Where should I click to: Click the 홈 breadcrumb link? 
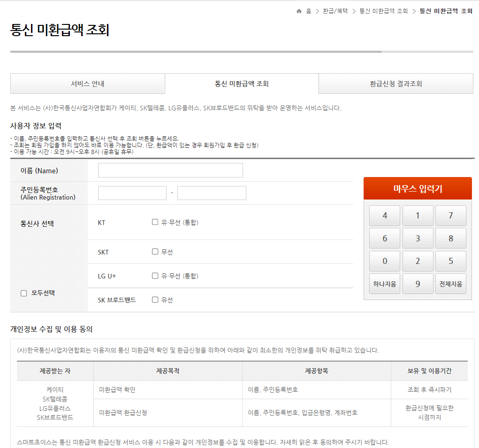308,10
